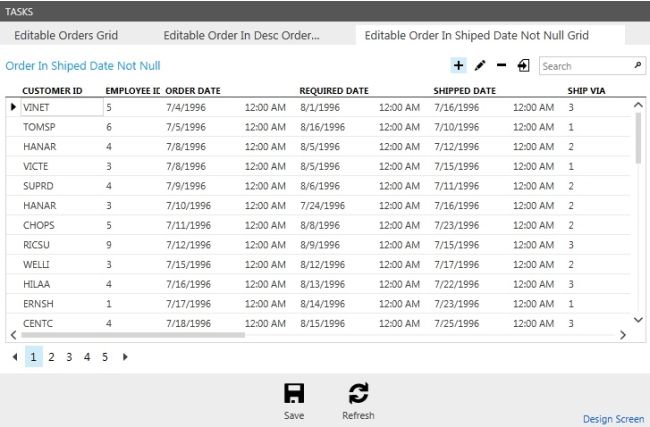Screen dimensions: 650x427
Task: Click the horizontal scrollbar thumb
Action: 133,335
